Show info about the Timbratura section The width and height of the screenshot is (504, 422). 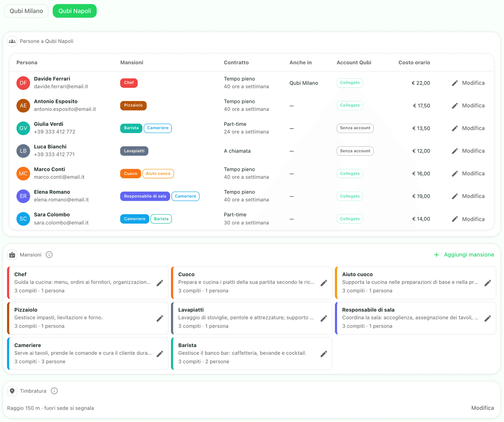point(54,391)
